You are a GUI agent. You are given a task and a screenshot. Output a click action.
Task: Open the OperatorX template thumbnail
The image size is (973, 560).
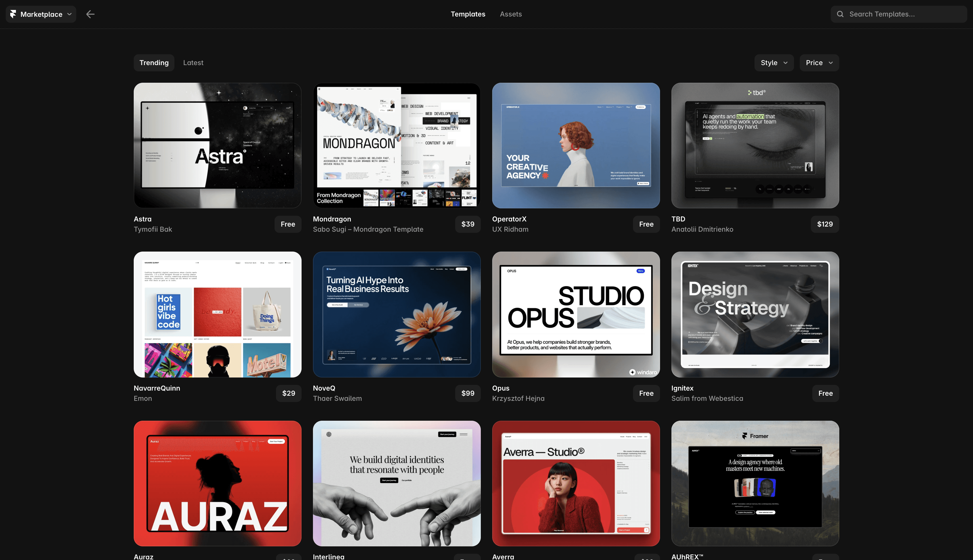576,145
